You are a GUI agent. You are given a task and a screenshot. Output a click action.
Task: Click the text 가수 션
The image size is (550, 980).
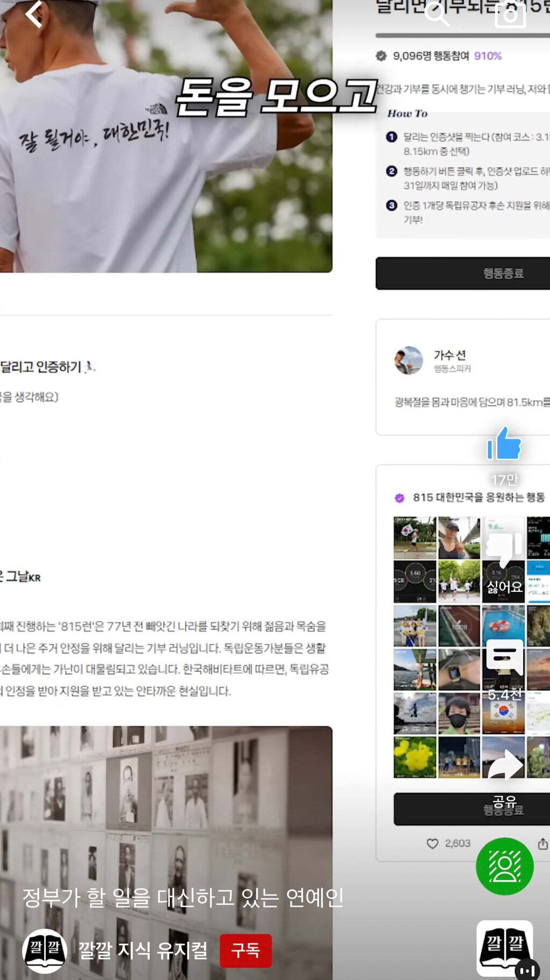(x=450, y=355)
